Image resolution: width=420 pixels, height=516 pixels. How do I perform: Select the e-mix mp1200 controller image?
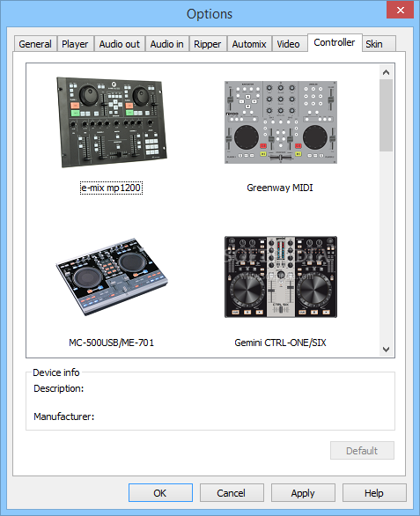(x=111, y=122)
